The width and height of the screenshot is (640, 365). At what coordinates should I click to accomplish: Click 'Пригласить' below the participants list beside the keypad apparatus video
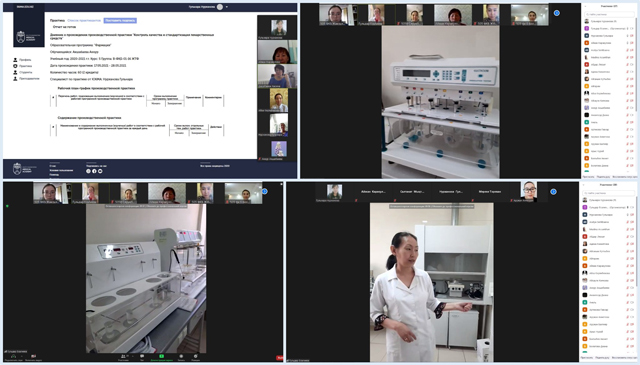588,177
